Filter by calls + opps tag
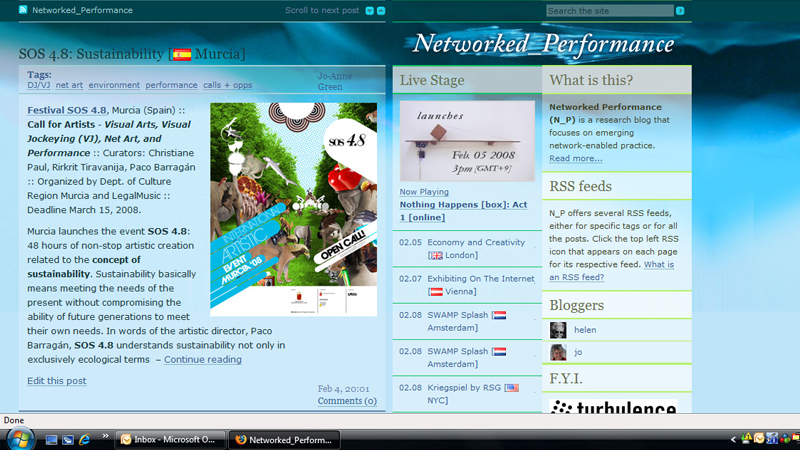 [x=228, y=85]
